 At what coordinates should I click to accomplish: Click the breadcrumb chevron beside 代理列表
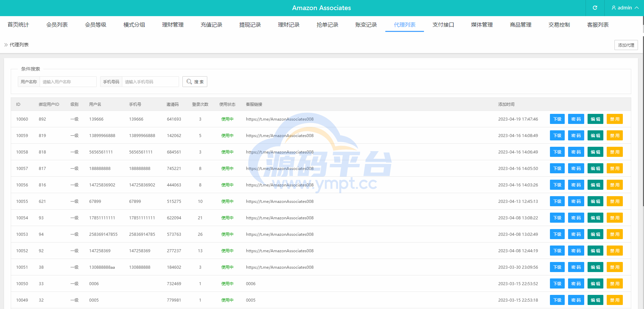[x=6, y=45]
